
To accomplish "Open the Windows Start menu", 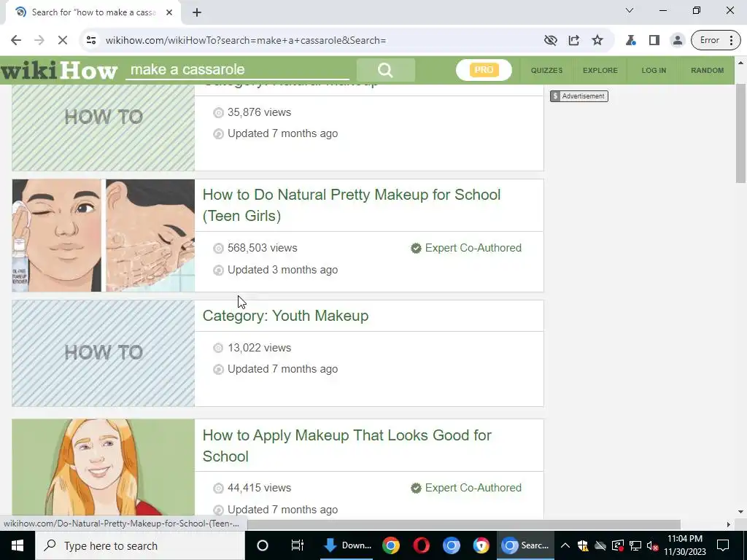I will 18,545.
